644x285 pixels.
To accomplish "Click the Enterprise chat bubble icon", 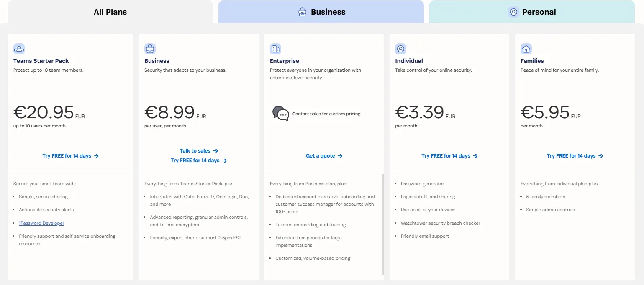I will (280, 113).
